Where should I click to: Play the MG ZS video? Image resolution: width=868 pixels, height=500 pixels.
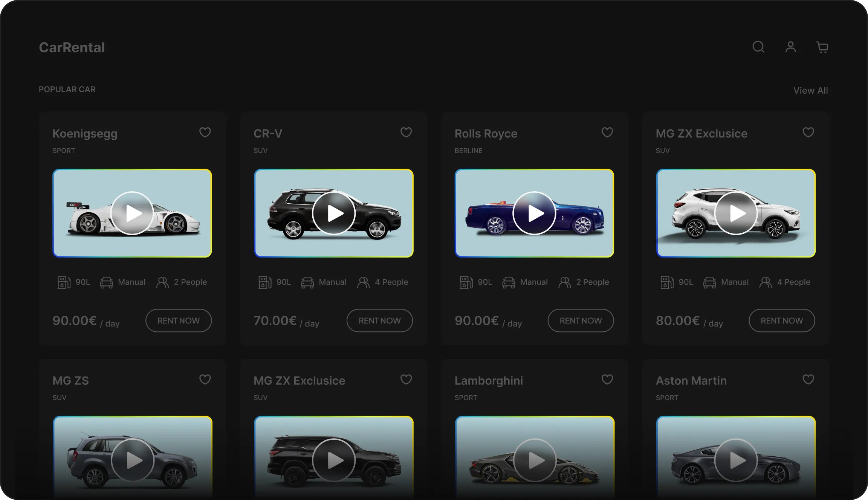click(133, 460)
